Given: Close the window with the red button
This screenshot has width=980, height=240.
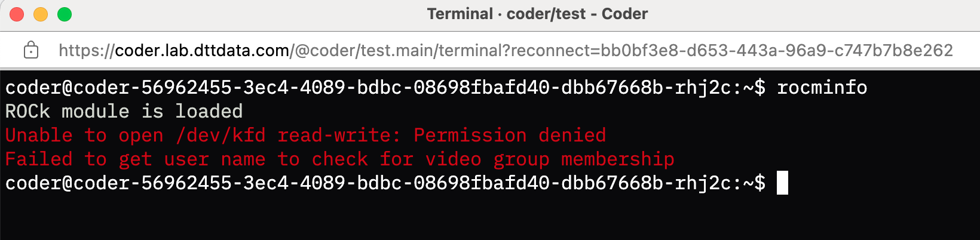Looking at the screenshot, I should tap(17, 14).
